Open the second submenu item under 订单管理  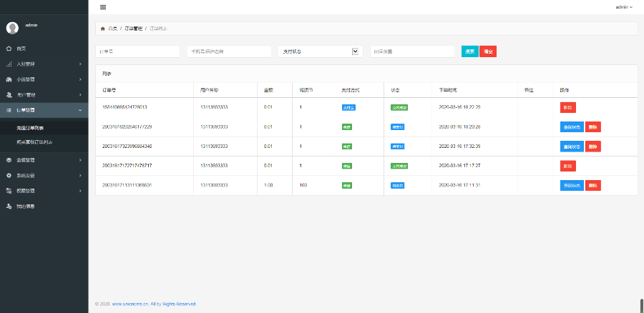point(34,142)
